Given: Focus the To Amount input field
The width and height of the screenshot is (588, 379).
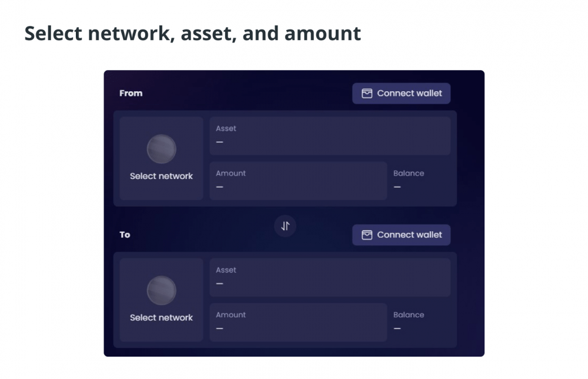Looking at the screenshot, I should (x=298, y=322).
